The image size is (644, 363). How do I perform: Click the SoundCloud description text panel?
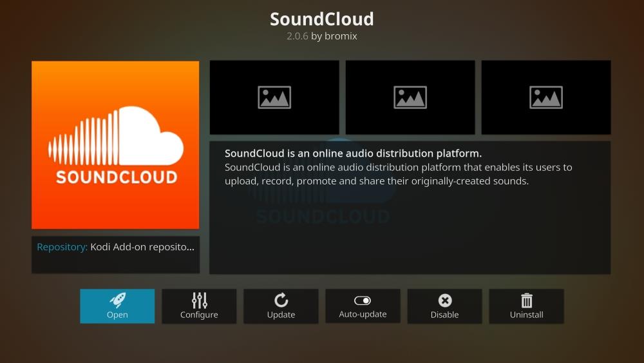tap(410, 208)
